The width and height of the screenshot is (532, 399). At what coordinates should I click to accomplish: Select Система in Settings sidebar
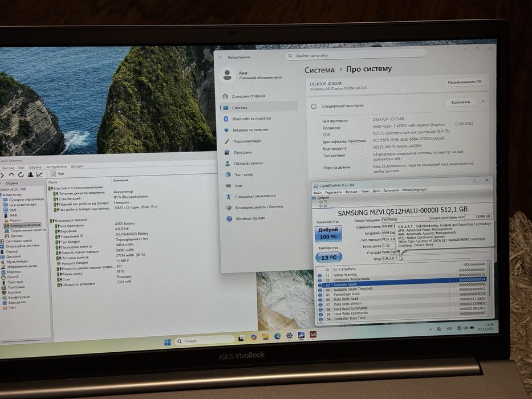click(259, 108)
